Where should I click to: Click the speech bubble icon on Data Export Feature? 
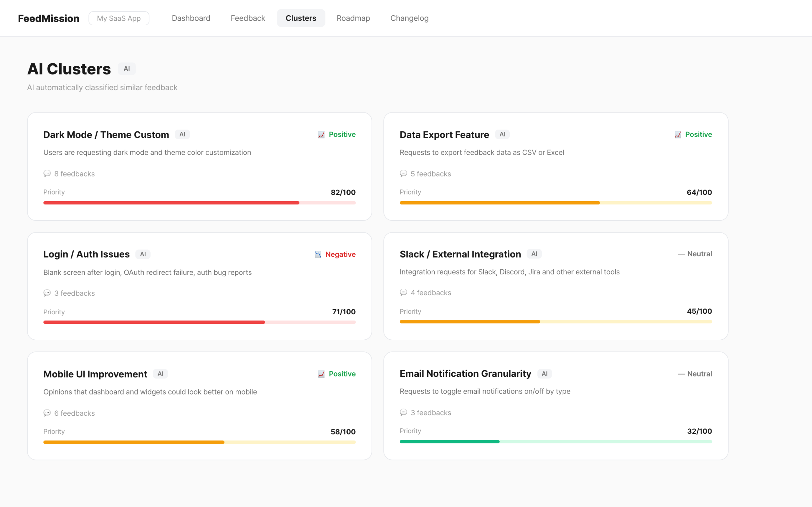404,174
